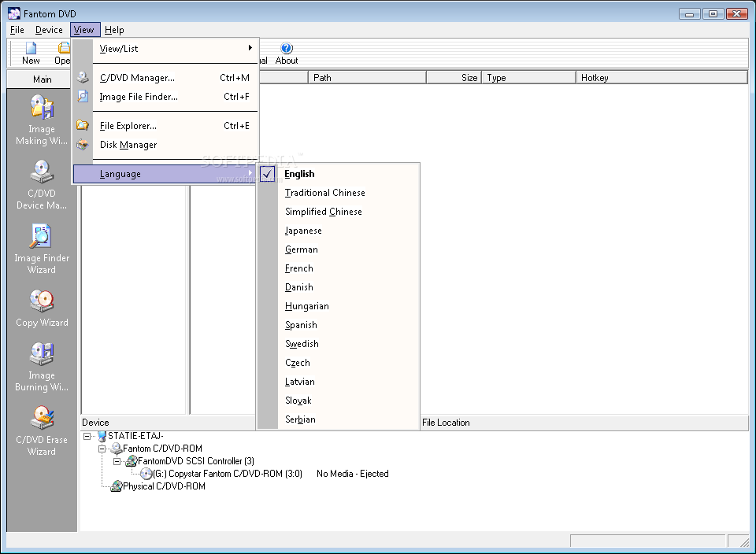Open the File menu
The image size is (756, 554).
pos(17,30)
